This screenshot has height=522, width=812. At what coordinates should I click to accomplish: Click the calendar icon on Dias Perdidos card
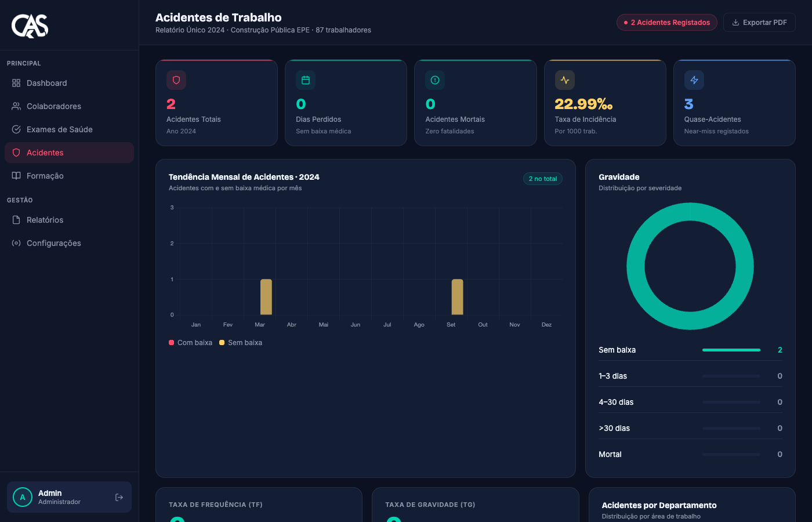tap(306, 80)
